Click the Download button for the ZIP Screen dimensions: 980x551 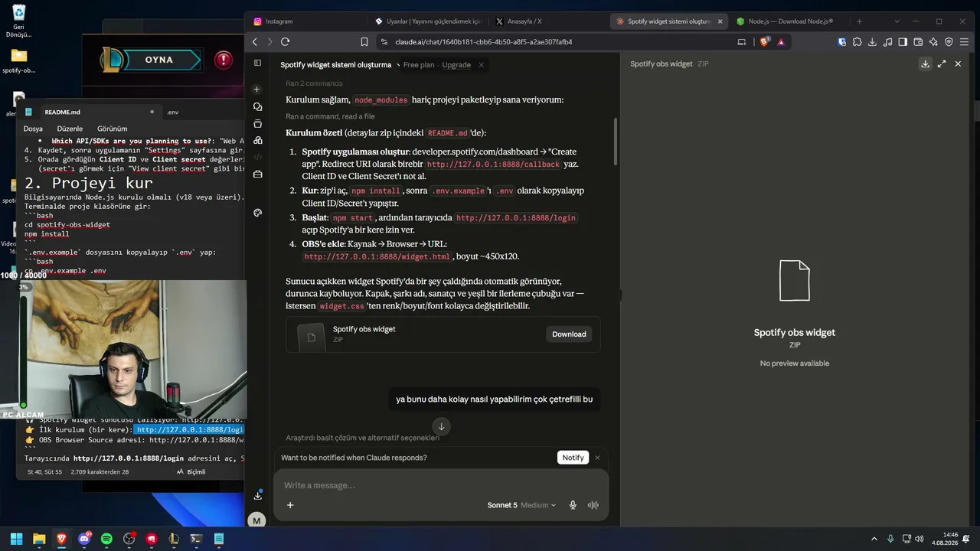point(569,334)
